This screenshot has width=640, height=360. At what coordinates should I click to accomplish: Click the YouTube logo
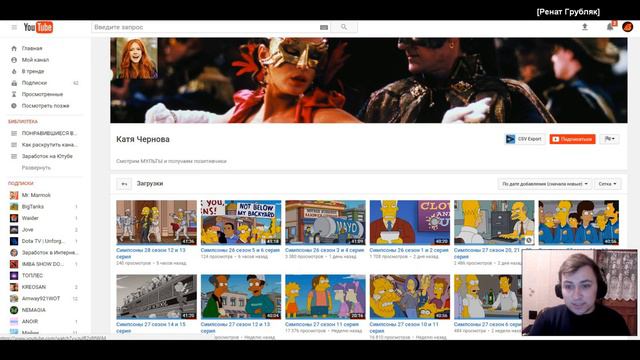[38, 27]
